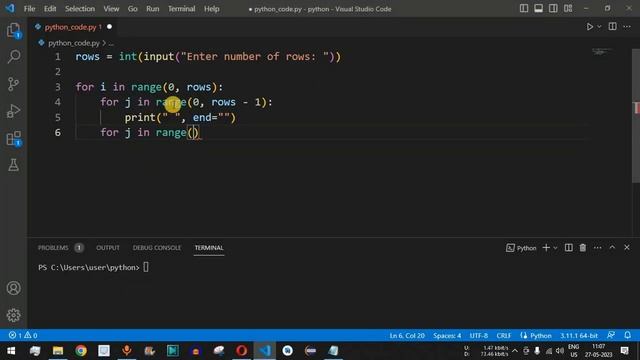This screenshot has height=360, width=640.
Task: Place cursor on line 1 rows code
Action: point(208,56)
